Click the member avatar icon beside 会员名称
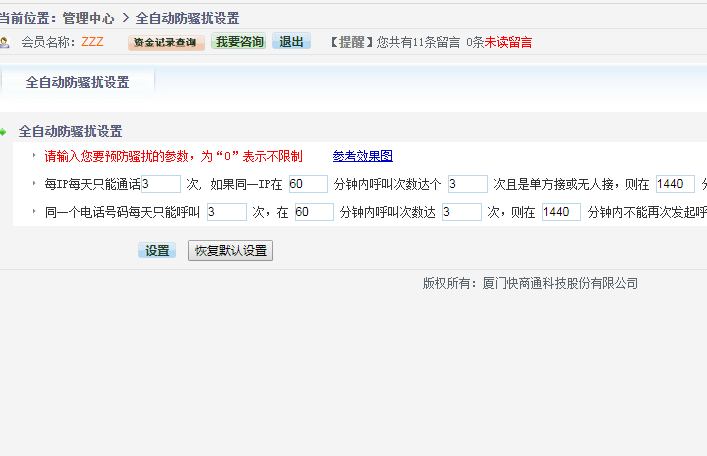This screenshot has width=707, height=456. click(x=5, y=43)
